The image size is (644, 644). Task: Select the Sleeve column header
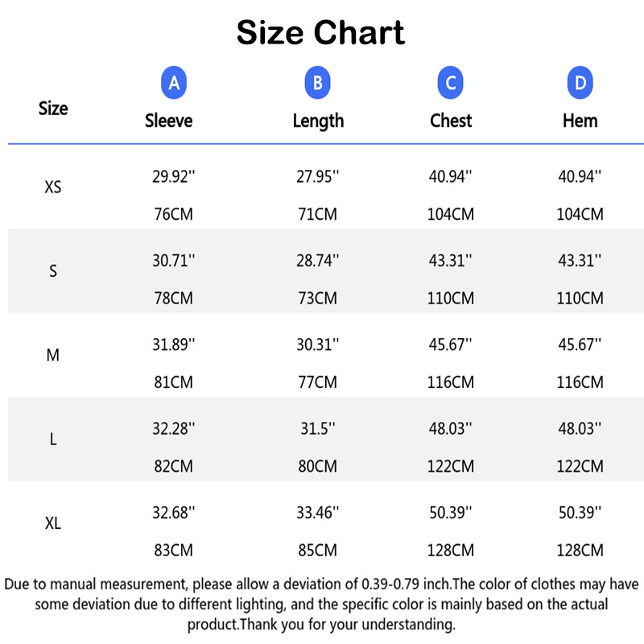click(x=169, y=121)
